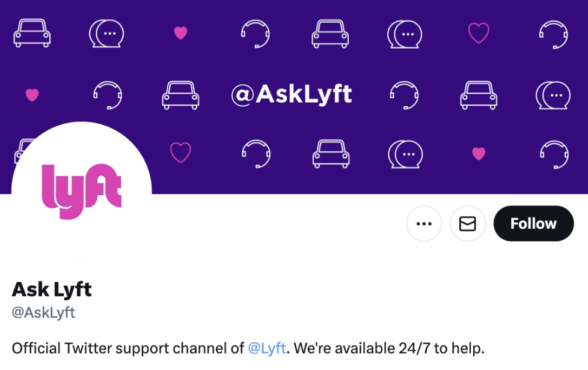Click headset icon in banner's bottom-right corner
The height and width of the screenshot is (370, 588).
tap(554, 154)
